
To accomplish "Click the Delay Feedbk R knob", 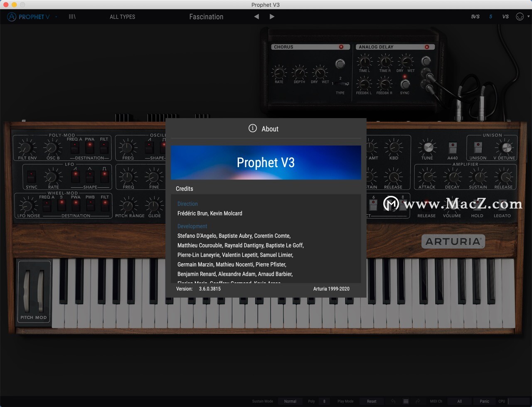I will click(x=384, y=84).
